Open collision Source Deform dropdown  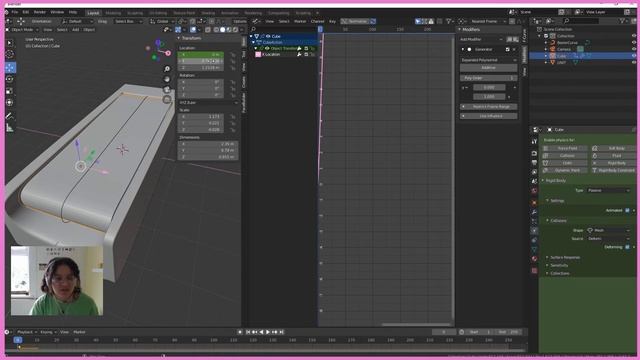609,239
